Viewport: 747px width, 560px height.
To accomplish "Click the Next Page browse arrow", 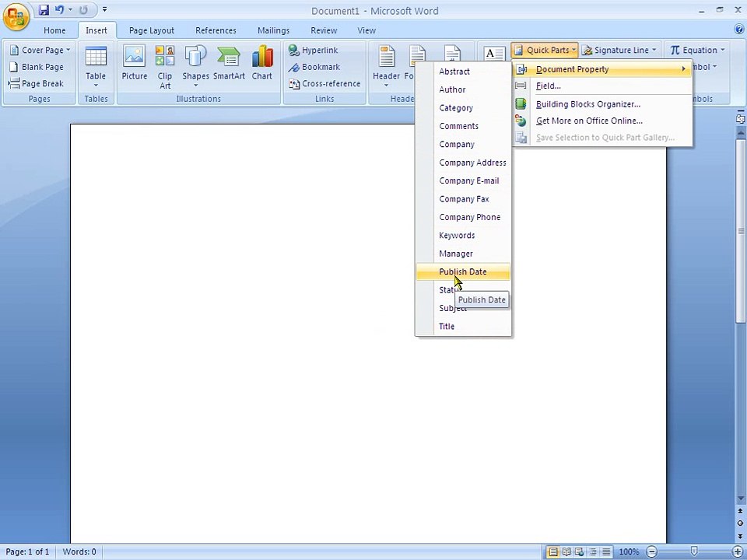I will click(740, 537).
